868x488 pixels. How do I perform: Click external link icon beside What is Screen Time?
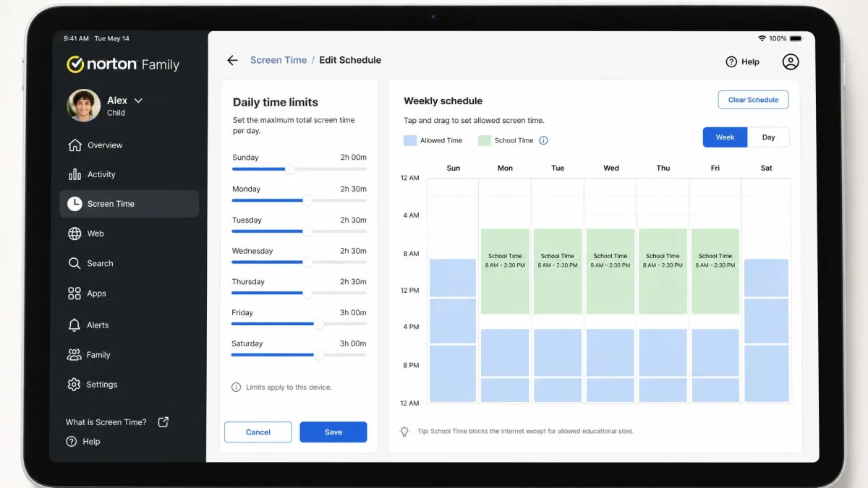[x=163, y=421]
